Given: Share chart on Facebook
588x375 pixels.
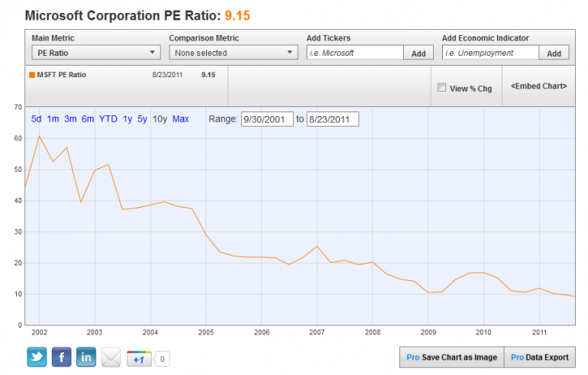Looking at the screenshot, I should 62,357.
